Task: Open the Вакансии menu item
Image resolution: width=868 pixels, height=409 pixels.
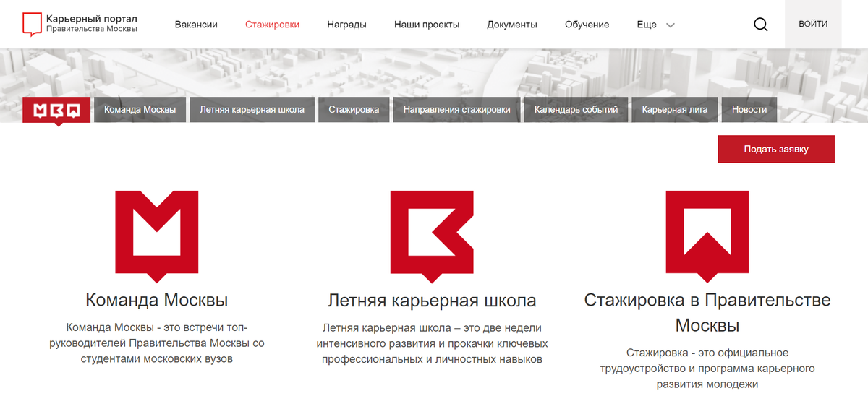Action: coord(196,25)
